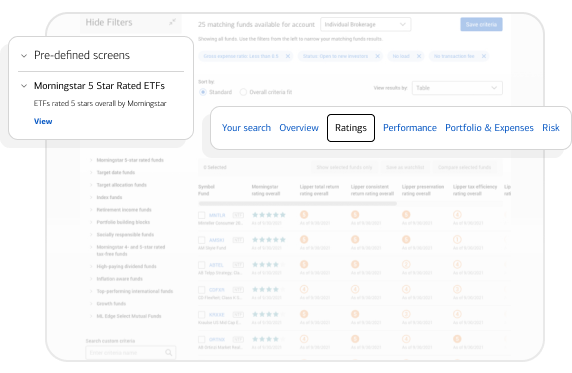Check the box for AM Style Fund row
572x373 pixels.
point(201,240)
